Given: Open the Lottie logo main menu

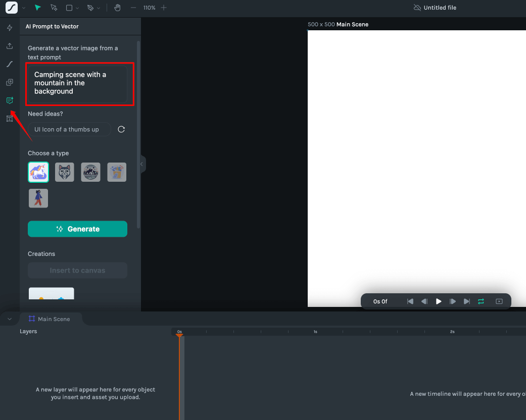Looking at the screenshot, I should tap(12, 8).
